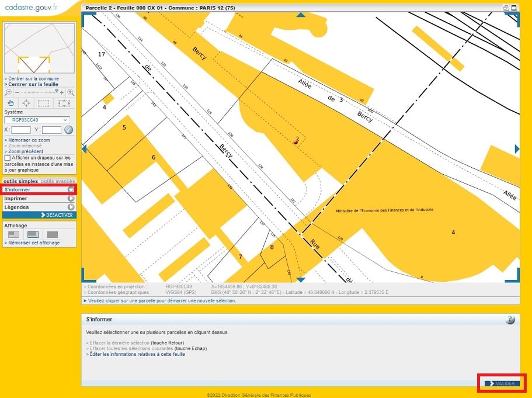
Task: Confirm coordinates with the checkmark button
Action: (68, 130)
